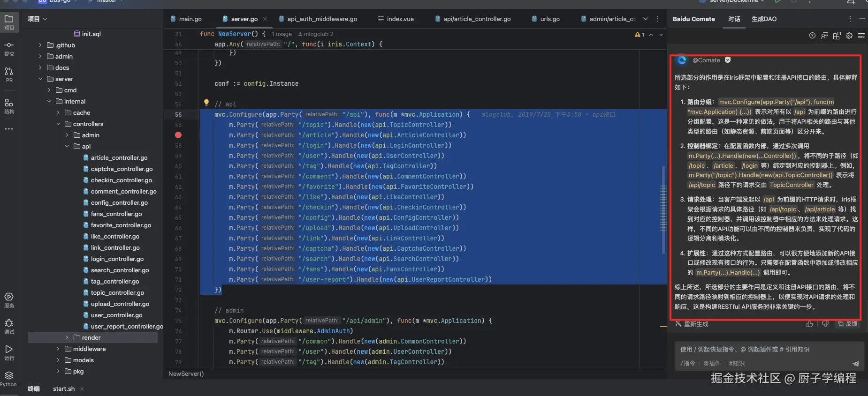Clear the Comate conversation list icon

coord(861,36)
